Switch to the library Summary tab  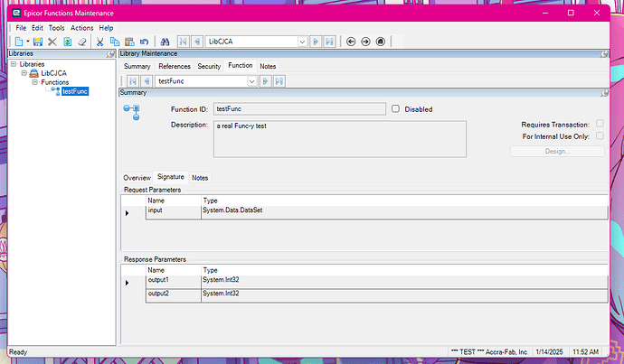[x=137, y=66]
